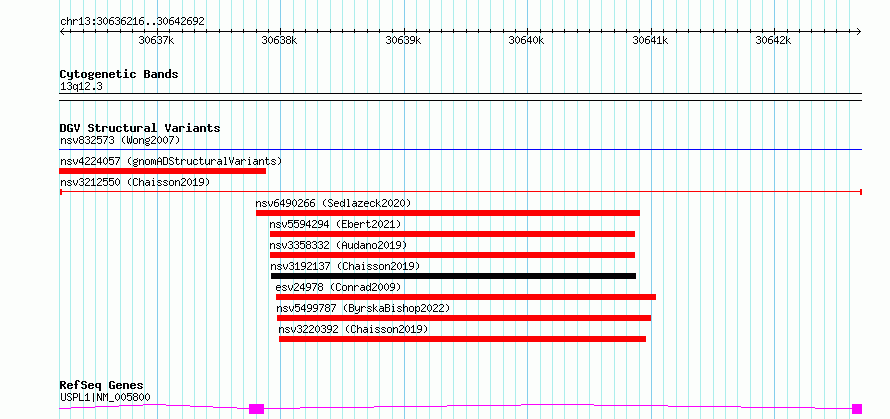Click the 30638k ruler tick label
Screen dimensions: 890x419
pos(279,40)
